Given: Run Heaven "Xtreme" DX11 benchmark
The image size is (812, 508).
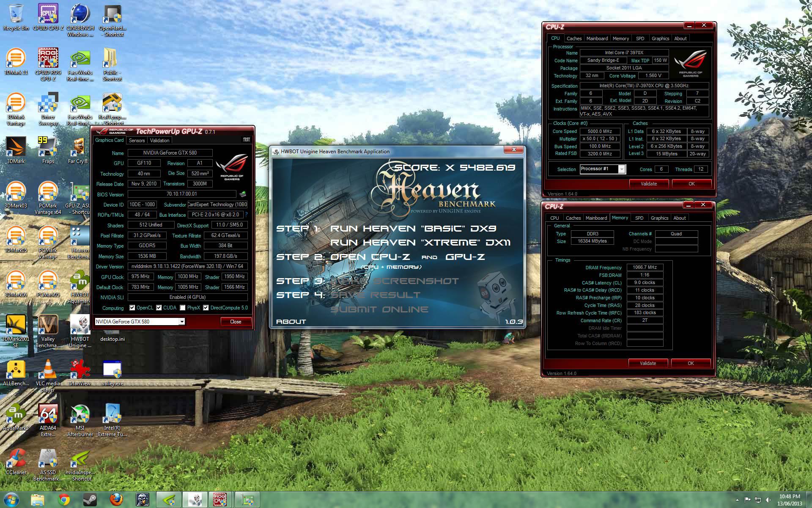Looking at the screenshot, I should pos(420,243).
